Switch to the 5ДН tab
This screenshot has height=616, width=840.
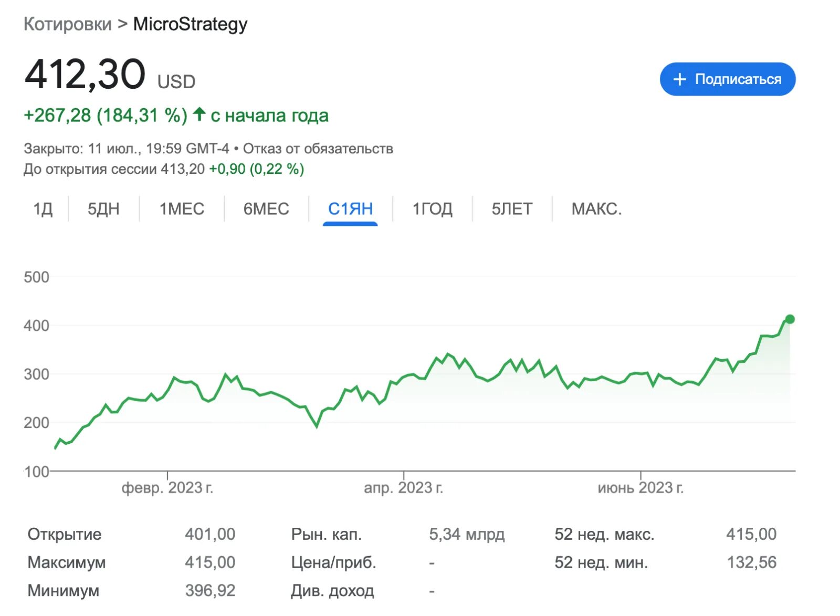[x=103, y=209]
